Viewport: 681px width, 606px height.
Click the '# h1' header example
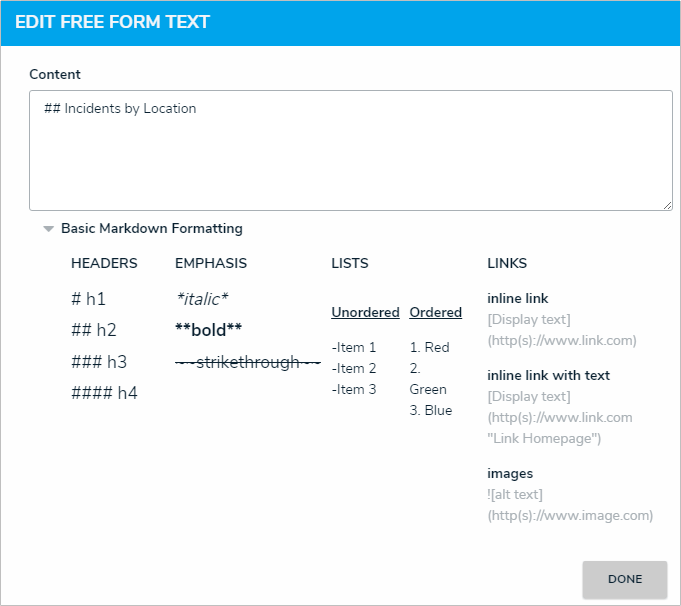click(x=88, y=299)
